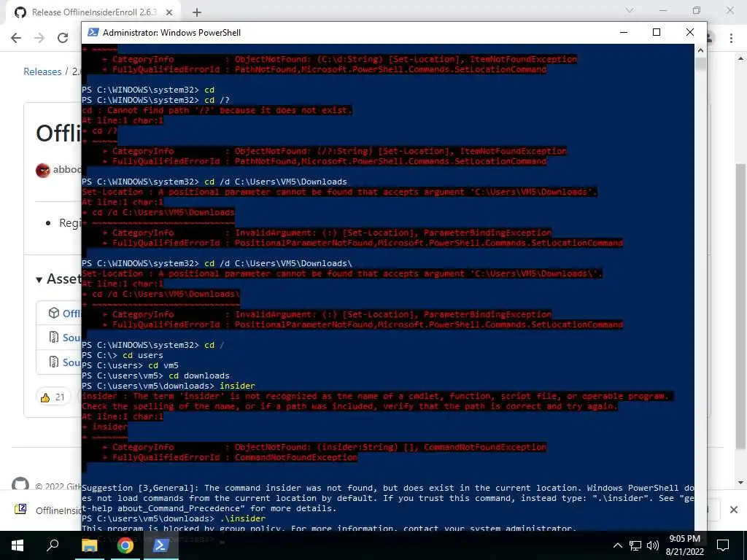Open taskbar search magnifier
747x560 pixels.
53,545
